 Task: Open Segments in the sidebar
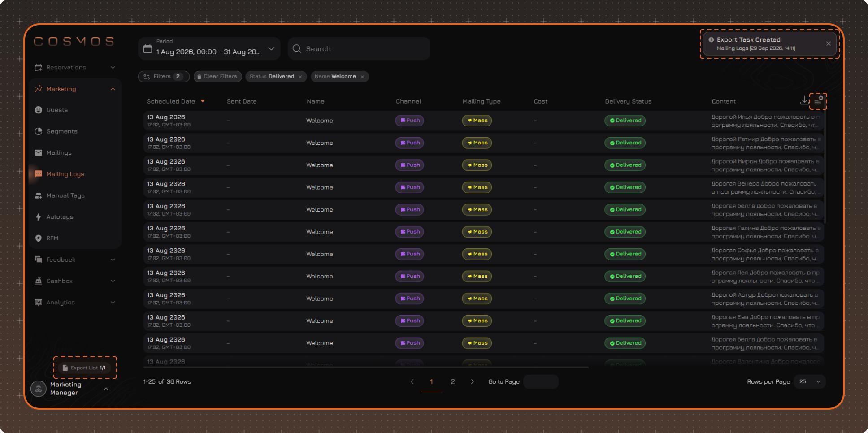click(x=61, y=131)
